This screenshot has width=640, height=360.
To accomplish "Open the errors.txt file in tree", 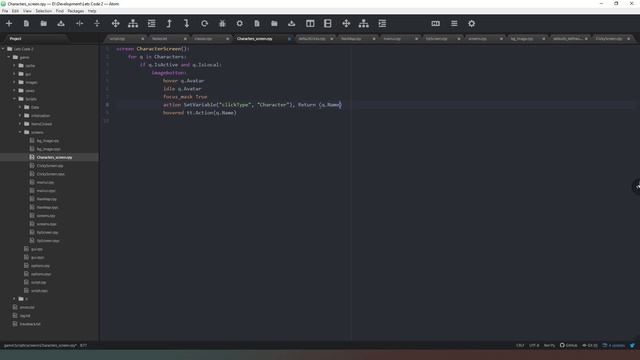I will (x=27, y=307).
